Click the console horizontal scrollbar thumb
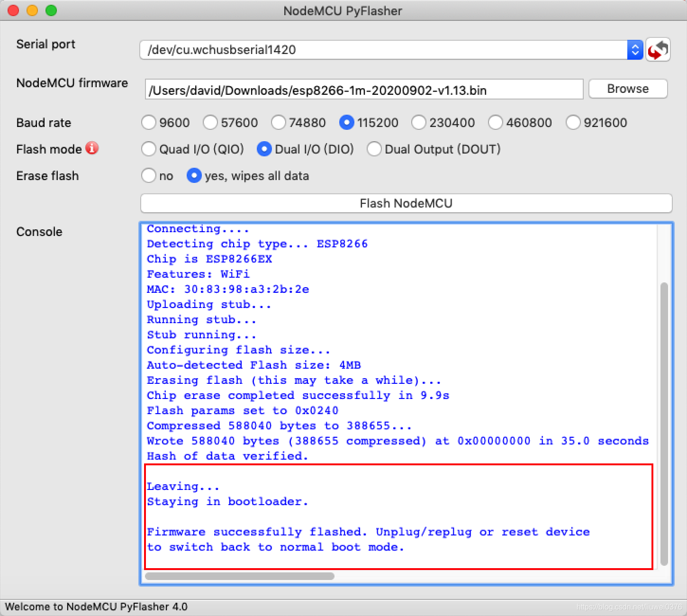Image resolution: width=687 pixels, height=616 pixels. [x=240, y=576]
